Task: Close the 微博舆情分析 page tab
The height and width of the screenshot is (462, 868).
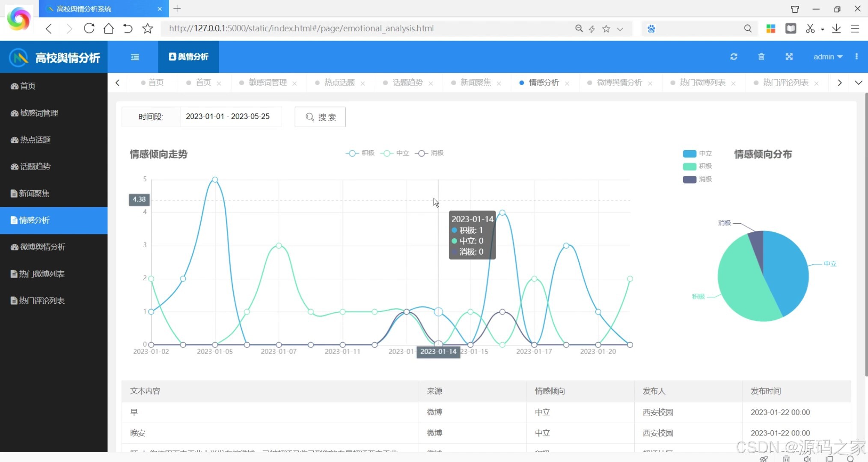Action: 650,83
